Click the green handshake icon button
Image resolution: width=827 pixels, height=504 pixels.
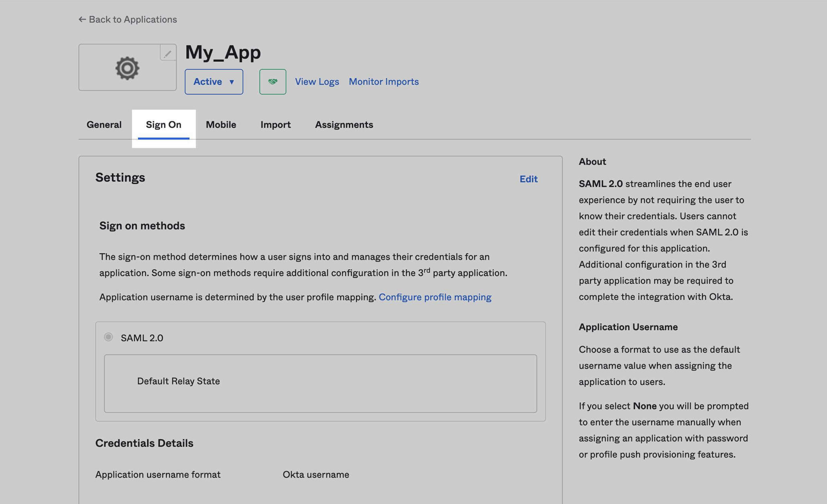tap(273, 81)
